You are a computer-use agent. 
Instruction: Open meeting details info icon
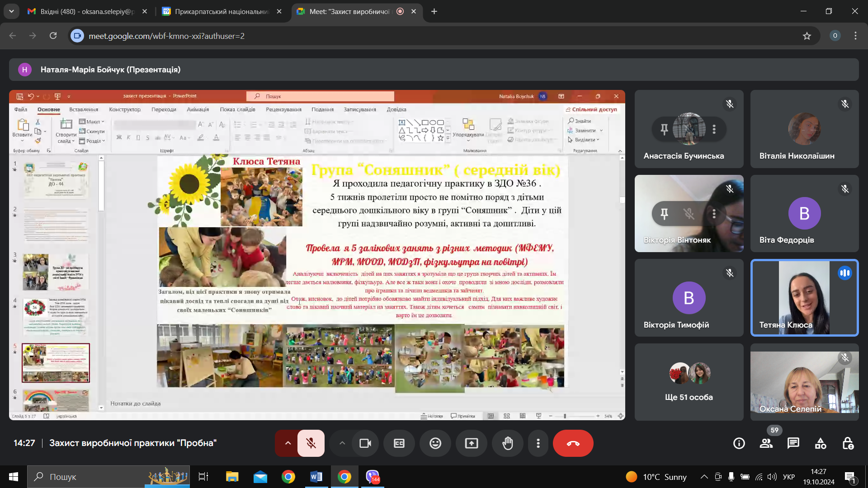(739, 443)
